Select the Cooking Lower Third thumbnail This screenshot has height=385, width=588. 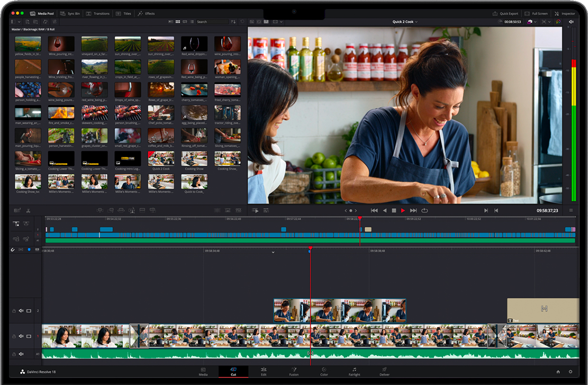61,159
